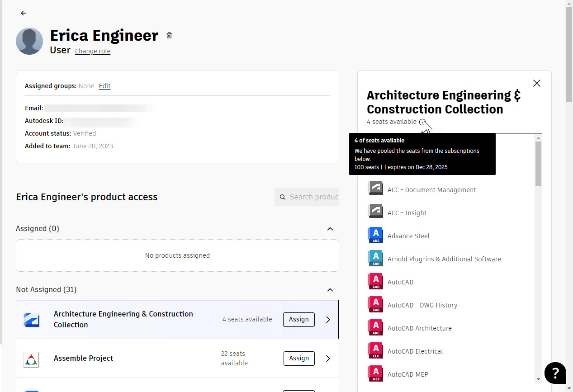Click the AutoCAD - DWG History icon
Image resolution: width=573 pixels, height=392 pixels.
coord(375,304)
